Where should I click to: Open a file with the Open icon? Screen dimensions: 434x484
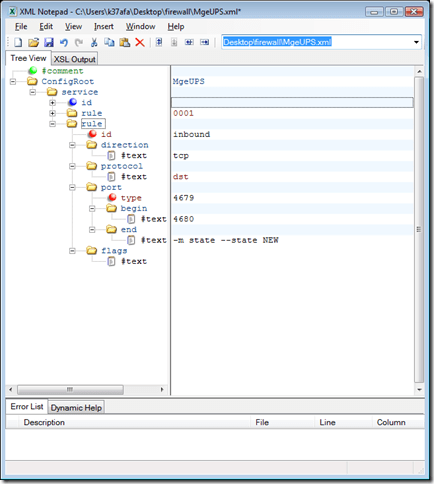pos(33,42)
